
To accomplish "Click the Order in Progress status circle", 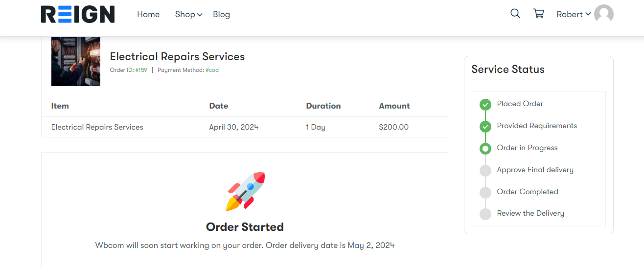I will point(485,148).
